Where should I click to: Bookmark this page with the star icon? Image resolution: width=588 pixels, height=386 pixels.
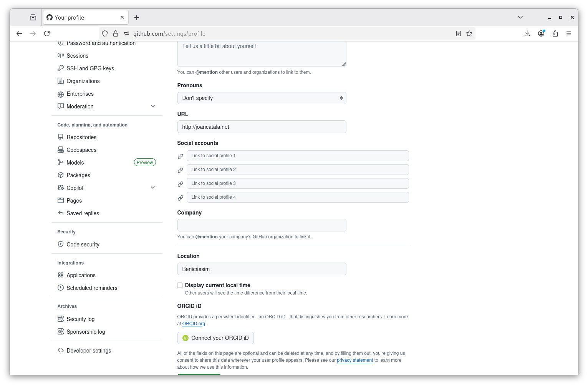click(x=469, y=33)
